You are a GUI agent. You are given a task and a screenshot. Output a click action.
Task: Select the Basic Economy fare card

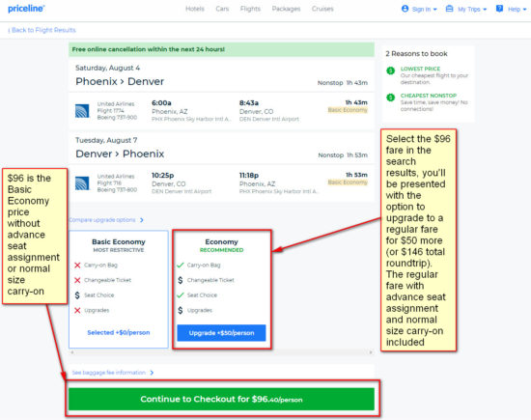pos(119,290)
